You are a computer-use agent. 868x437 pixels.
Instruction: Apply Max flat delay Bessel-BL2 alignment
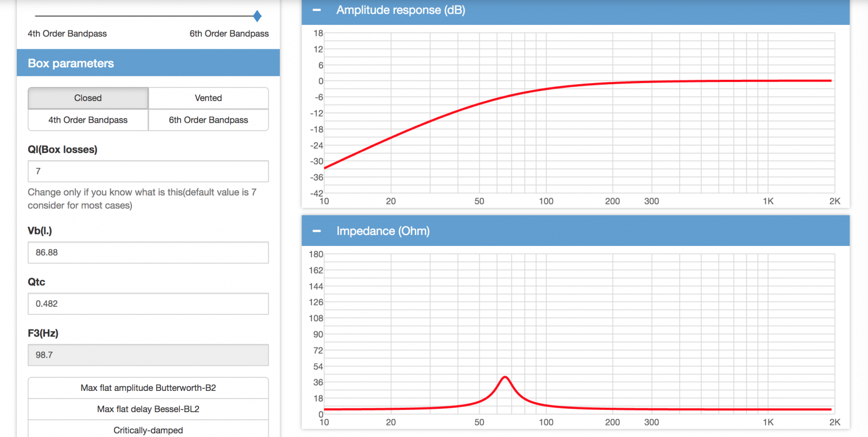click(148, 409)
